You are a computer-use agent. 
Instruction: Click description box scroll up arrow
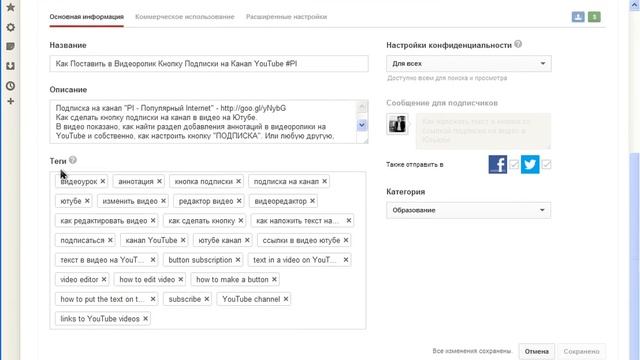(x=362, y=107)
